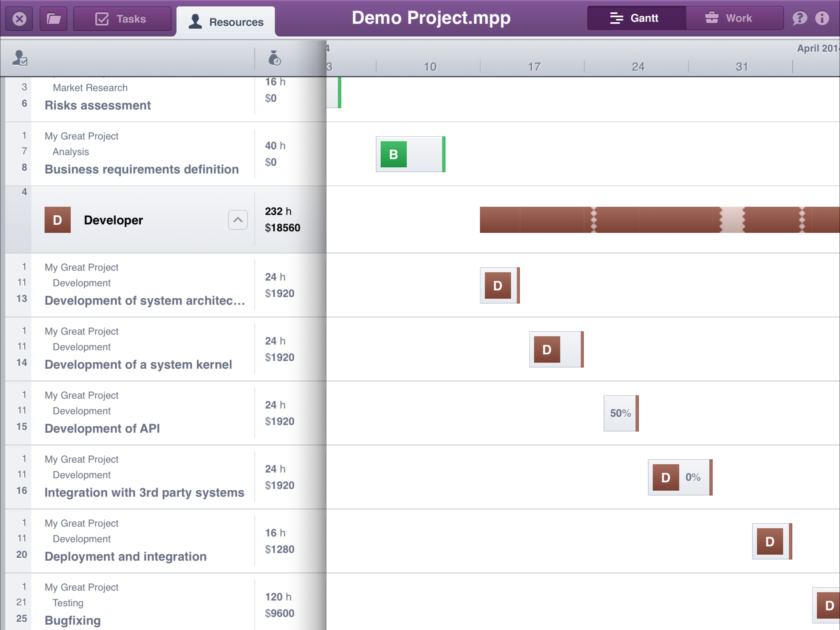This screenshot has width=840, height=630.
Task: Click the date 24 on the timeline
Action: (638, 67)
